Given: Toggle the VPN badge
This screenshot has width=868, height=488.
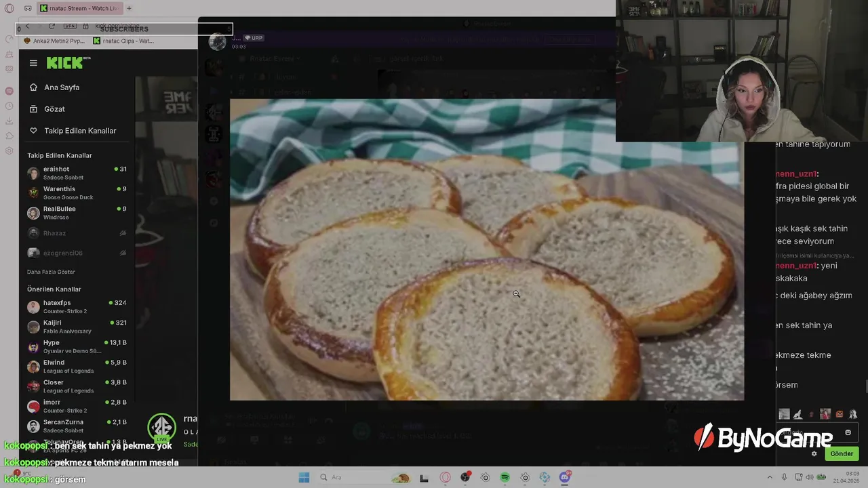Looking at the screenshot, I should click(x=70, y=26).
